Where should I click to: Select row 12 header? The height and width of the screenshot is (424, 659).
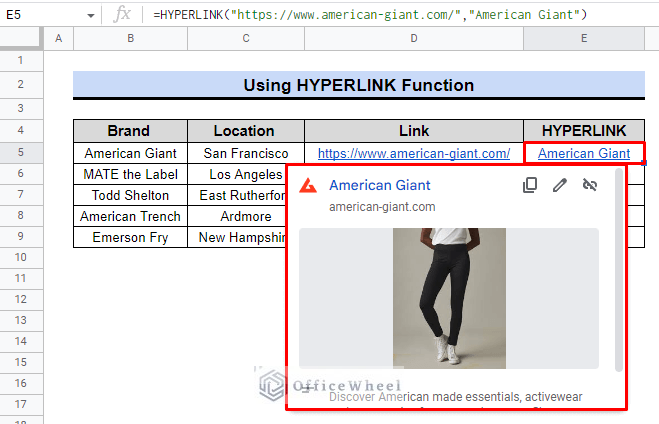21,300
